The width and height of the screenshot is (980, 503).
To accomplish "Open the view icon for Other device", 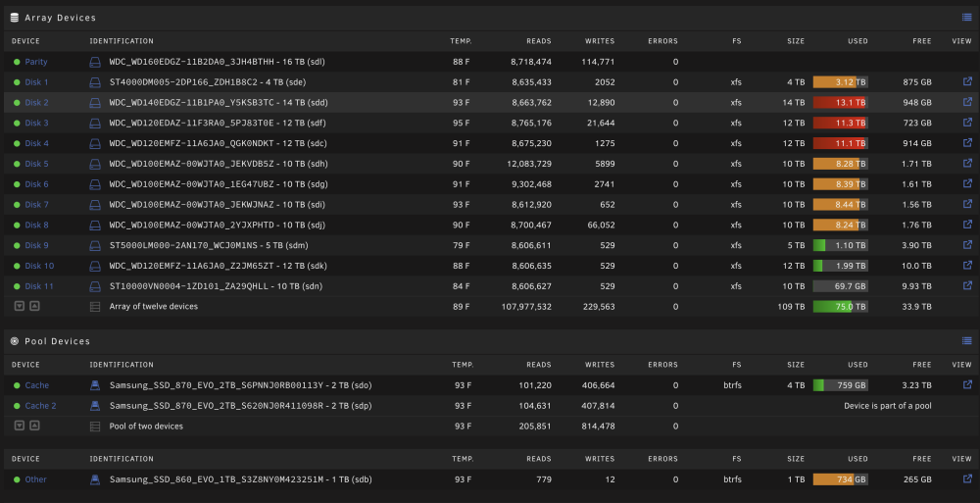I will [967, 478].
